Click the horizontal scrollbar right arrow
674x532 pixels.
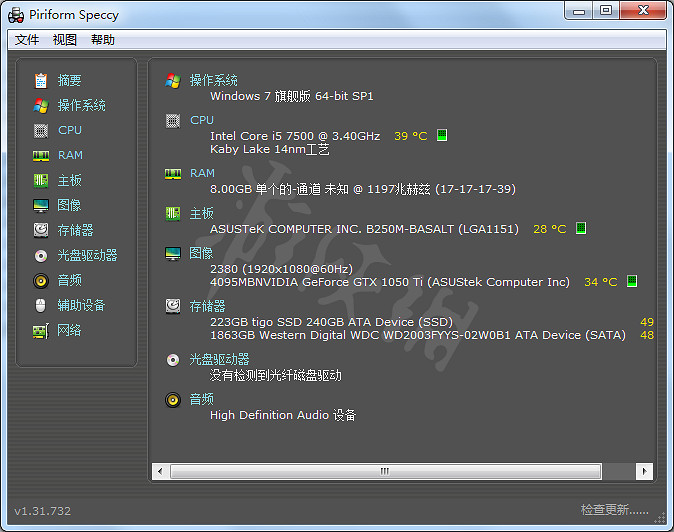(x=646, y=470)
